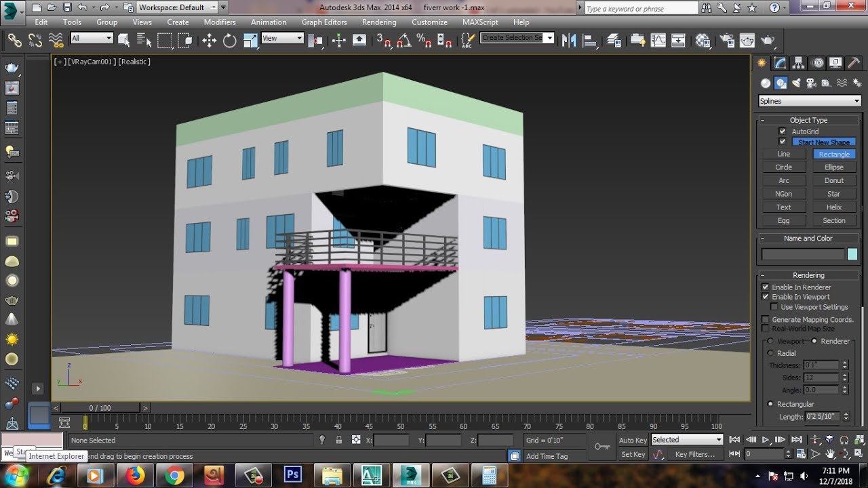Click Select by Name icon

tap(144, 41)
